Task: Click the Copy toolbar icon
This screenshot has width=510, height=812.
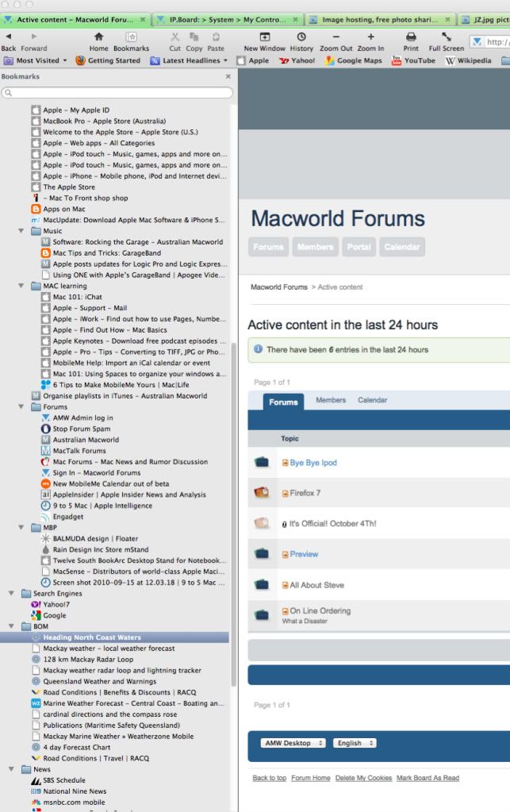Action: pos(194,37)
